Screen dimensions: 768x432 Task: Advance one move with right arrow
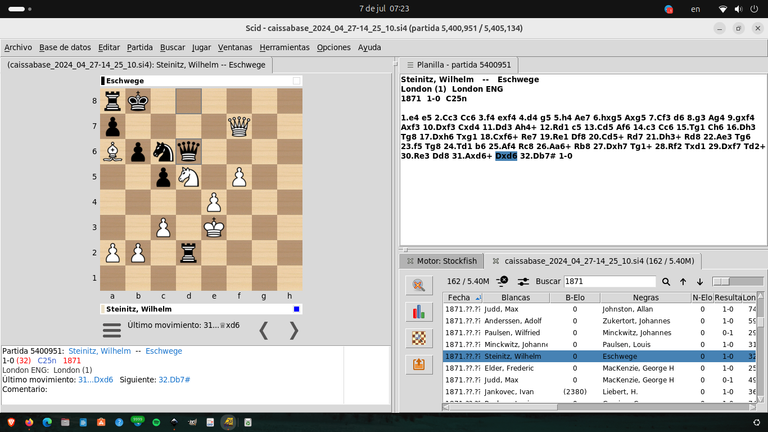click(x=293, y=331)
